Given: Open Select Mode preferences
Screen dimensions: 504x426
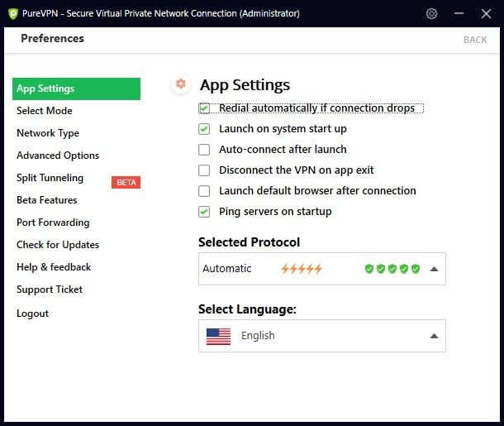Looking at the screenshot, I should pos(45,111).
